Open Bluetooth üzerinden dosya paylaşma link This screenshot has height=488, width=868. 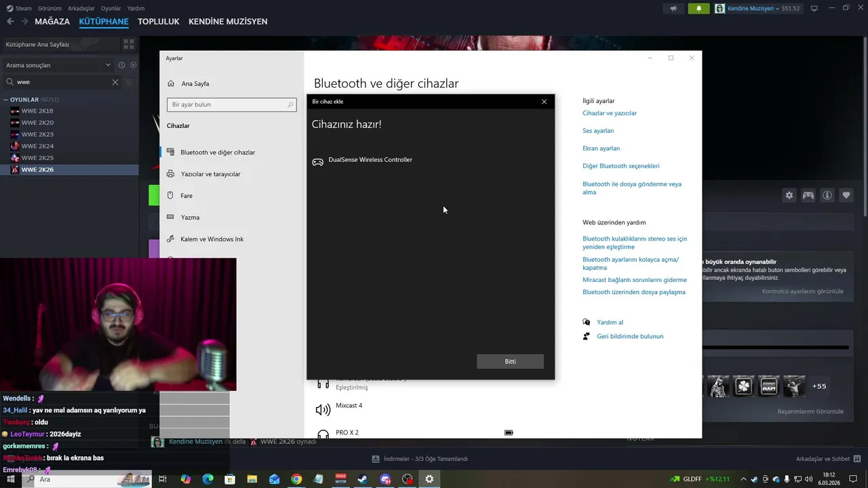(634, 292)
